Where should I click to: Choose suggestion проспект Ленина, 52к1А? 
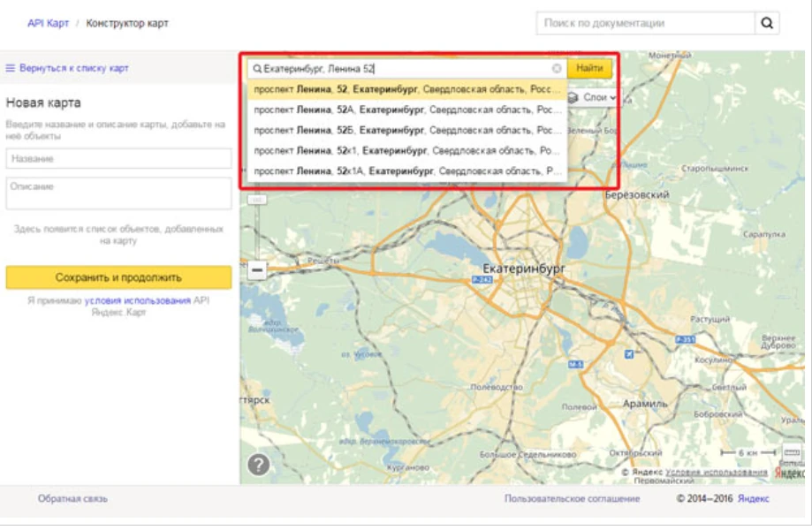pos(407,170)
